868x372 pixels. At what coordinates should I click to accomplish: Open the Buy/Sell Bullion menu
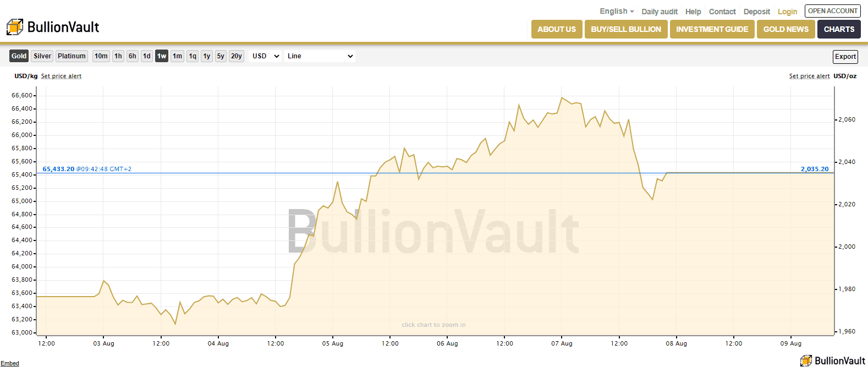click(x=626, y=29)
